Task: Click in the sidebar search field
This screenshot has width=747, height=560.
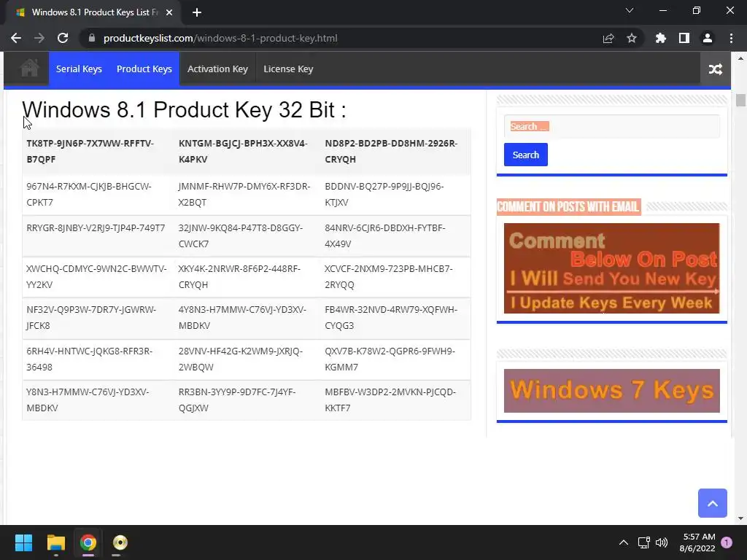Action: 612,126
